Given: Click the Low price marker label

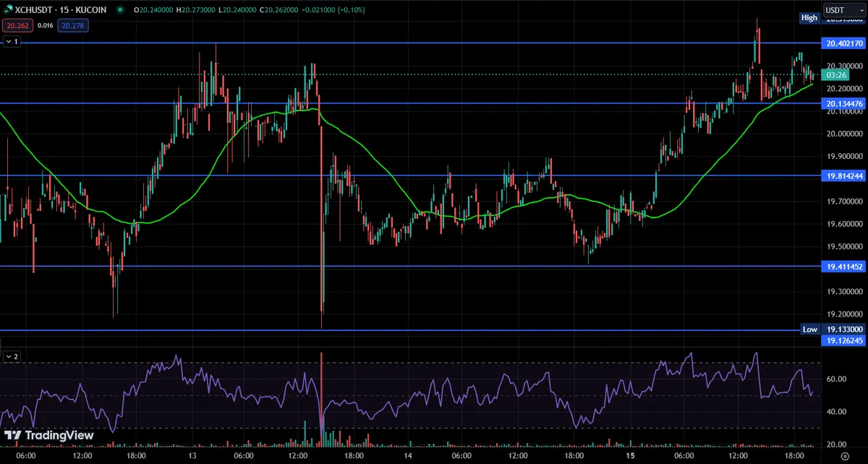Looking at the screenshot, I should tap(810, 330).
